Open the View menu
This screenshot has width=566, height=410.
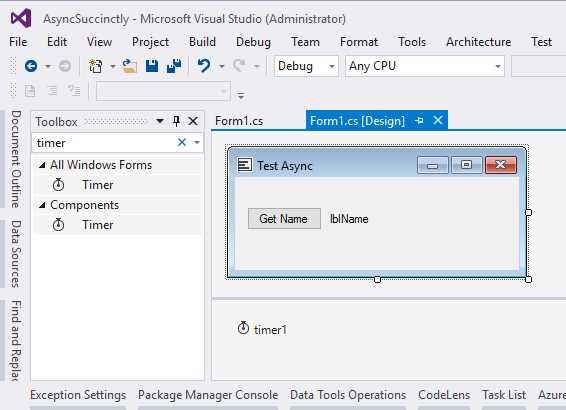coord(99,42)
